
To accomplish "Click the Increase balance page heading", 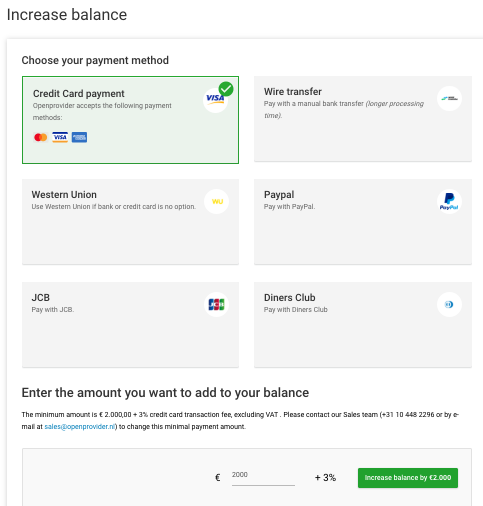I will pyautogui.click(x=67, y=15).
